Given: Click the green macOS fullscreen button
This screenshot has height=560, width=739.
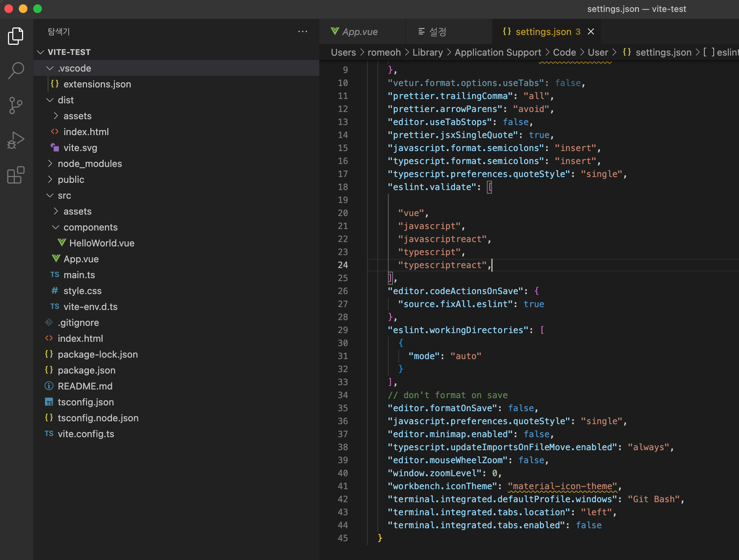Looking at the screenshot, I should tap(38, 9).
